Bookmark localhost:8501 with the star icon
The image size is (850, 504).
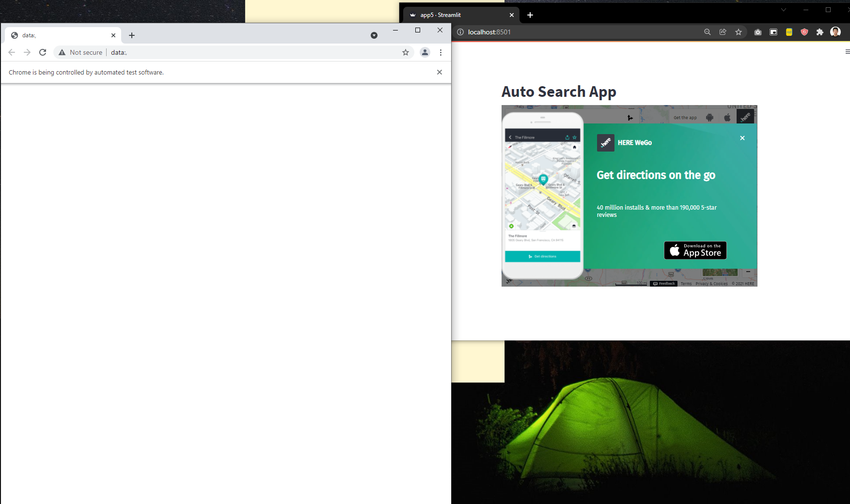coord(739,32)
